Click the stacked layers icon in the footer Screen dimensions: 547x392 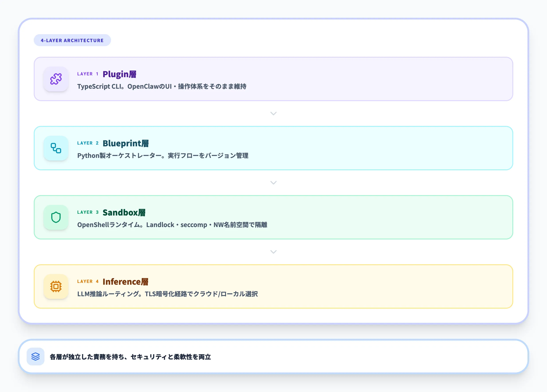(x=35, y=357)
